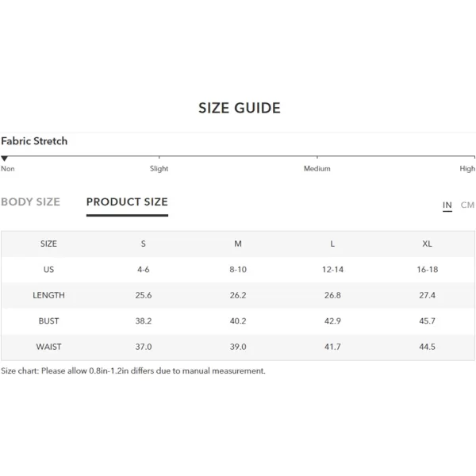The width and height of the screenshot is (476, 476).
Task: Toggle units to IN
Action: (x=447, y=205)
